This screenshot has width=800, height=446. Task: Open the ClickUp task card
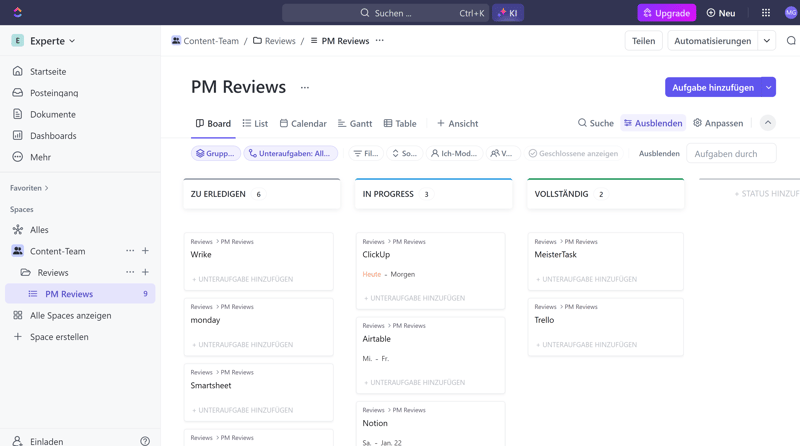point(431,271)
